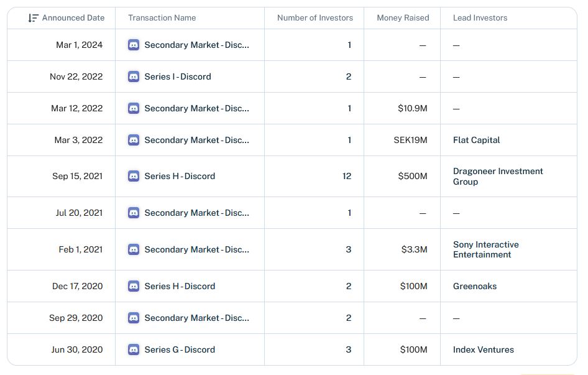
Task: Click the sort icon beside Announced Date
Action: click(x=33, y=18)
